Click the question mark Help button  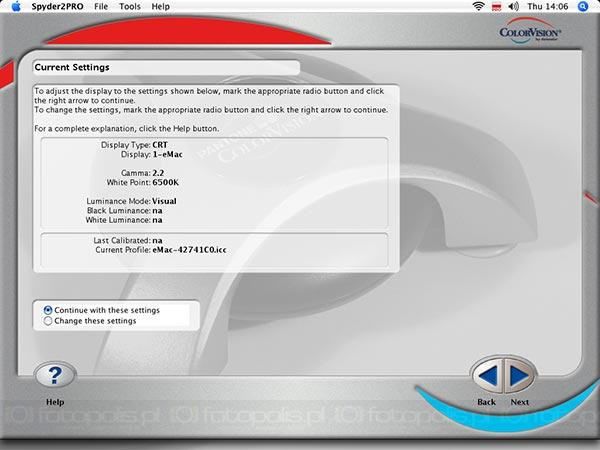[55, 375]
